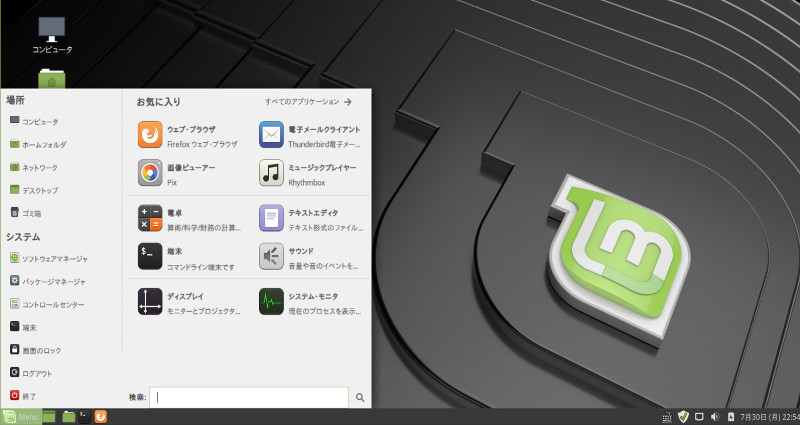Click the display tray icon
This screenshot has width=800, height=425.
click(x=699, y=417)
